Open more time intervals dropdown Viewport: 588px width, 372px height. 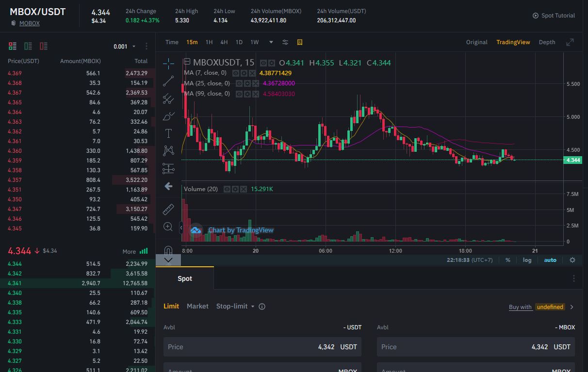(x=271, y=42)
